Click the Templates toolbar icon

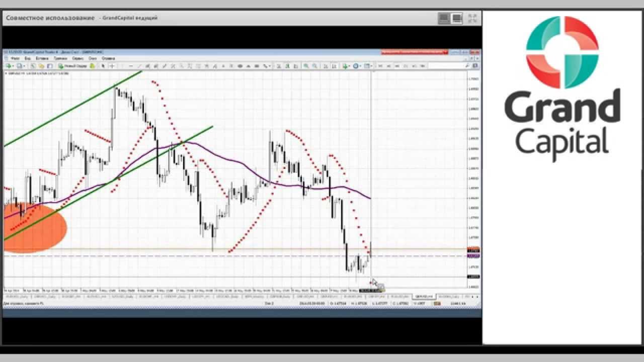pyautogui.click(x=367, y=66)
